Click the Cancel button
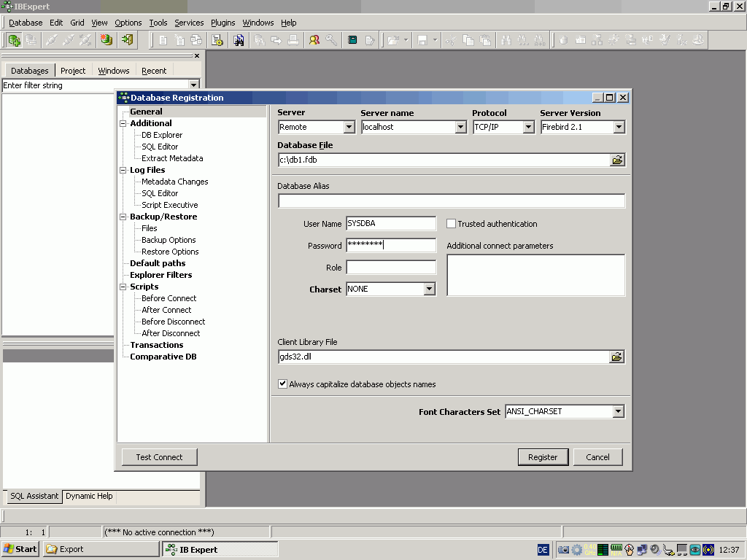Viewport: 747px width, 560px height. coord(597,457)
